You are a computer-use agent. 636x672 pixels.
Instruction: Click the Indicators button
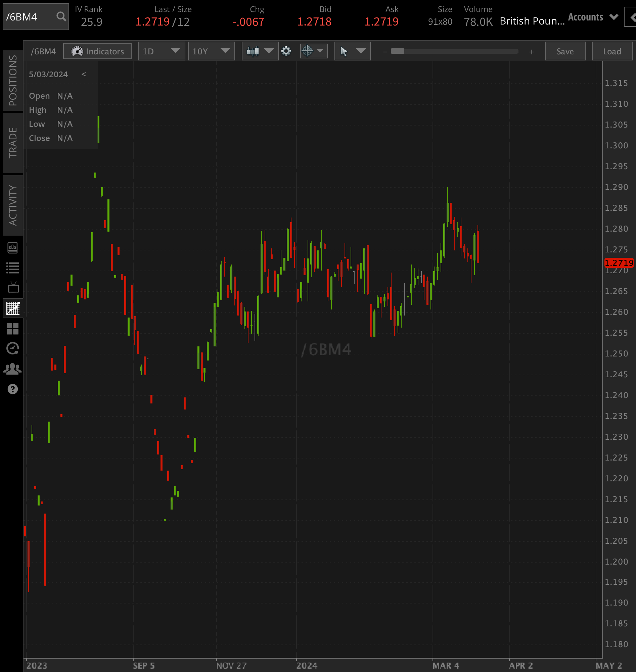point(97,51)
